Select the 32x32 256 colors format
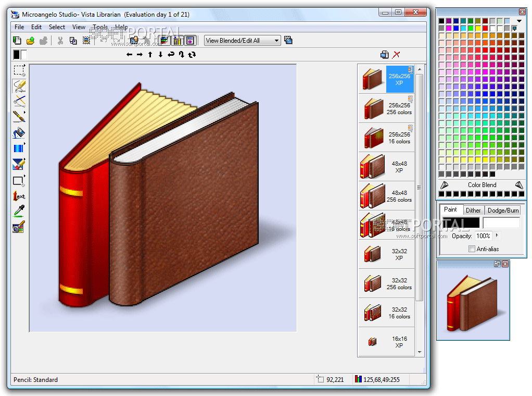Viewport: 532px width, 396px height. pyautogui.click(x=386, y=283)
